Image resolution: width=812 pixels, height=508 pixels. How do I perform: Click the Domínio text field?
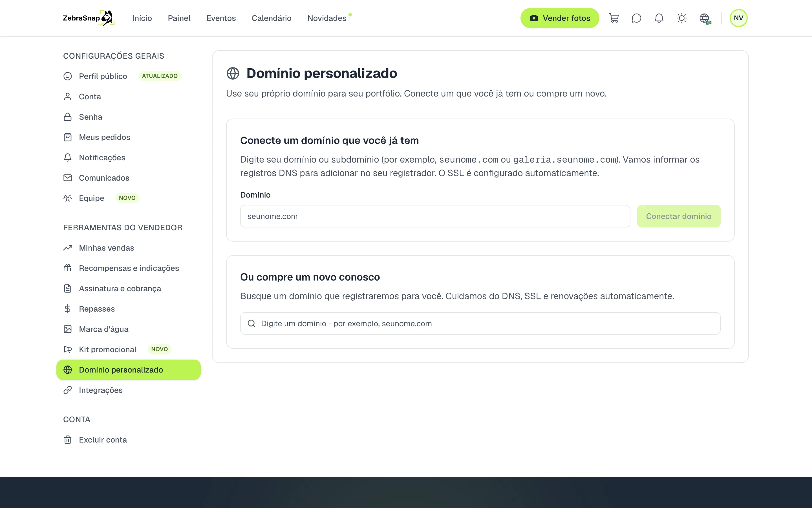[x=435, y=216]
